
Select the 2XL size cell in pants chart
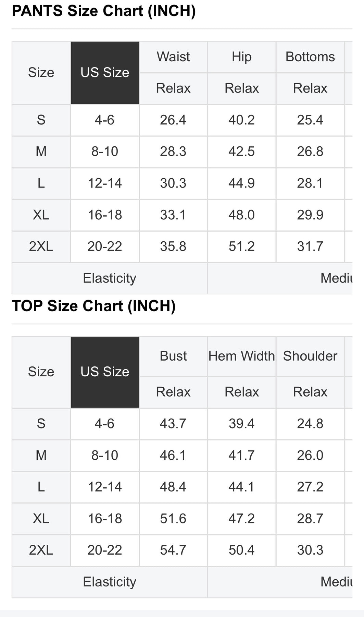(x=41, y=246)
